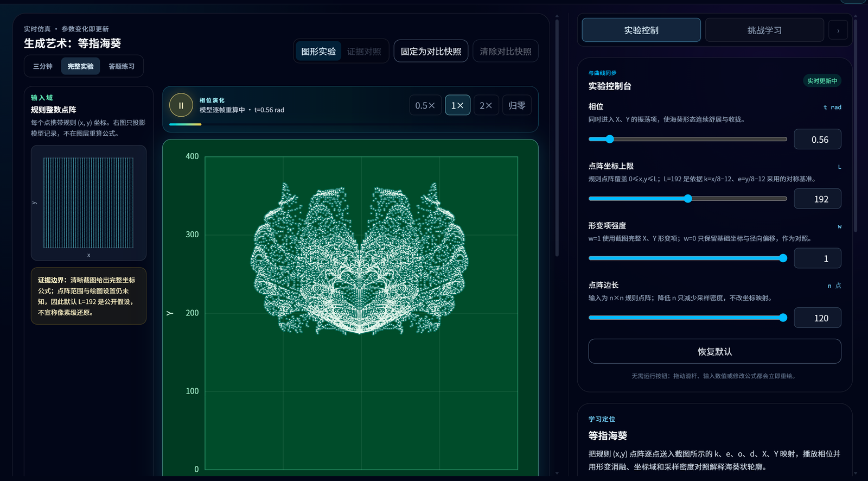Switch to the 证据对照 view

(x=364, y=52)
